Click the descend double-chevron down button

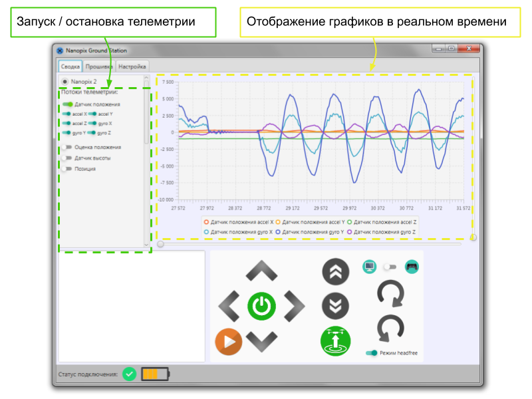(335, 306)
